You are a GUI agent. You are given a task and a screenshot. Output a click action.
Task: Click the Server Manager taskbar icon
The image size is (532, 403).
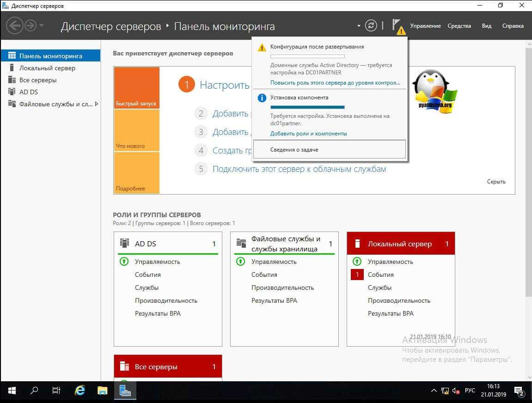click(125, 391)
